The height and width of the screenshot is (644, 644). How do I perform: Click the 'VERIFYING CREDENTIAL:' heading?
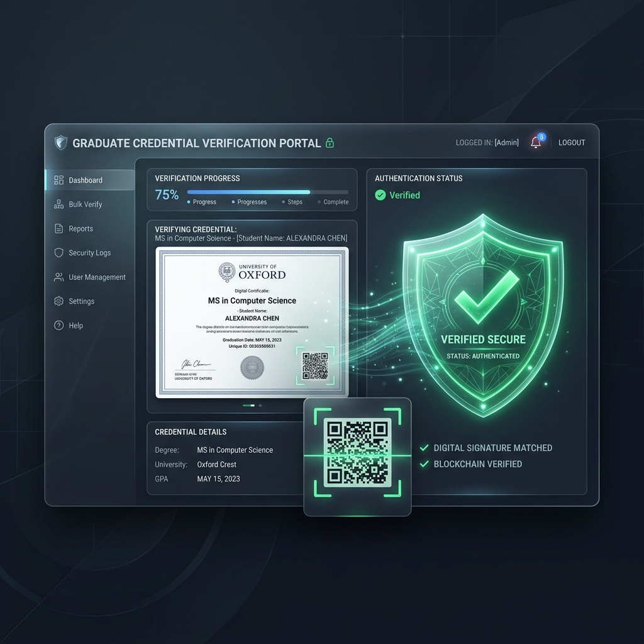pos(196,229)
